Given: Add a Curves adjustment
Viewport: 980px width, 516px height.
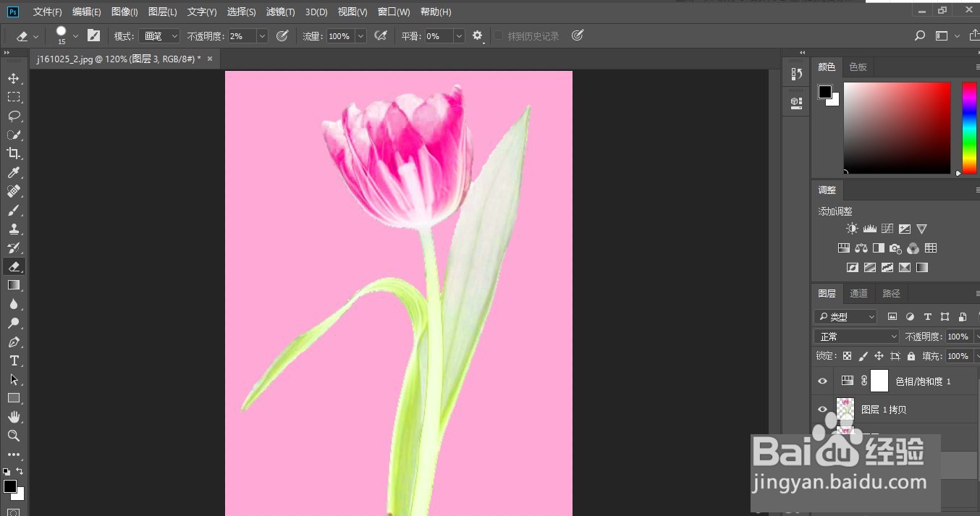Looking at the screenshot, I should click(887, 229).
